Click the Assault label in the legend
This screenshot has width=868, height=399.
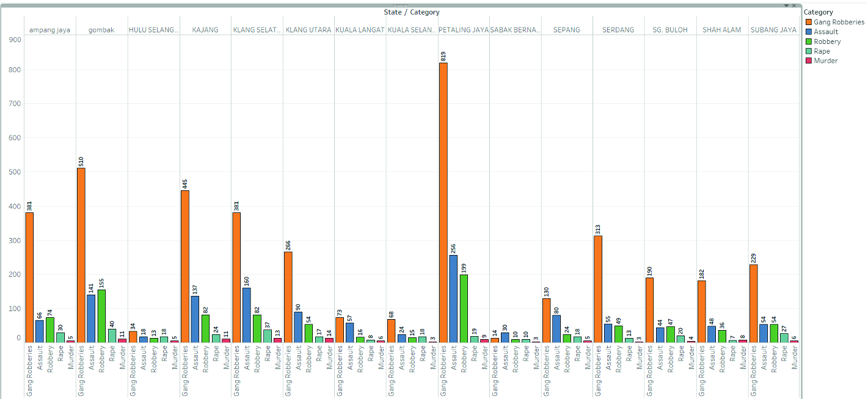(x=826, y=32)
